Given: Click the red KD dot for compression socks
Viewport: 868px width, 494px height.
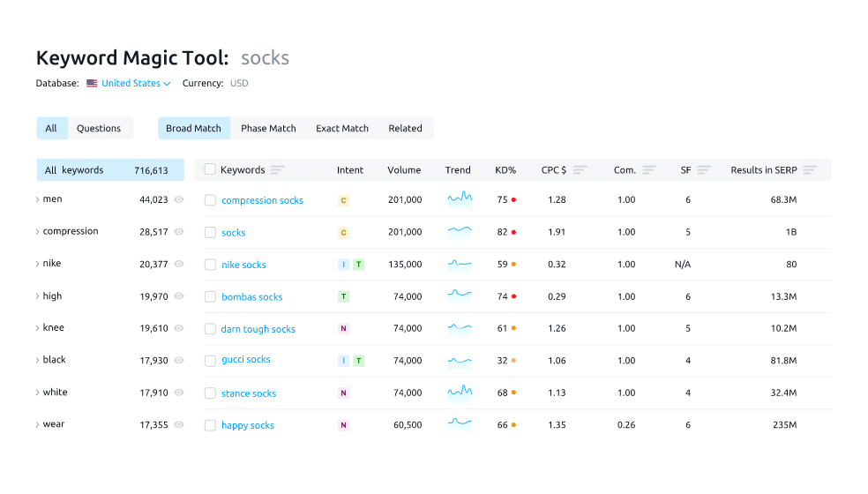Looking at the screenshot, I should [513, 200].
